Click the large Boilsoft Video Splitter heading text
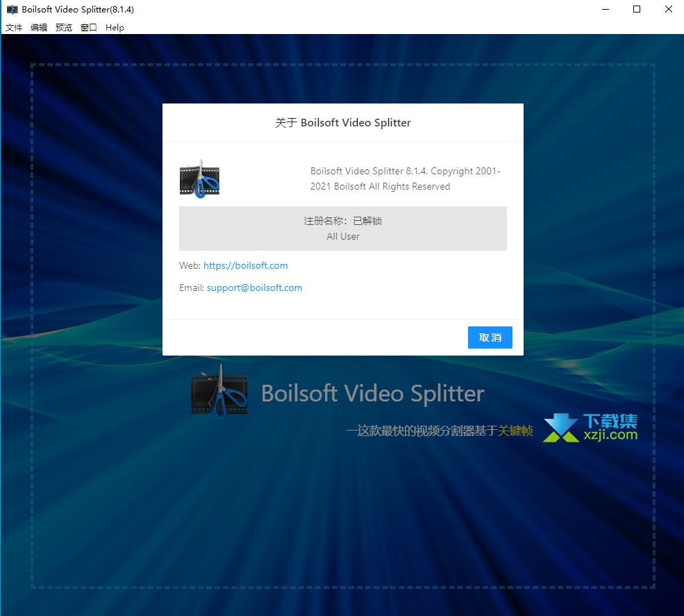The width and height of the screenshot is (684, 616). [x=372, y=393]
